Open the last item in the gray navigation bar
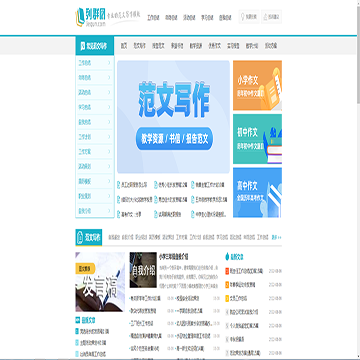The height and width of the screenshot is (360, 360). [271, 46]
